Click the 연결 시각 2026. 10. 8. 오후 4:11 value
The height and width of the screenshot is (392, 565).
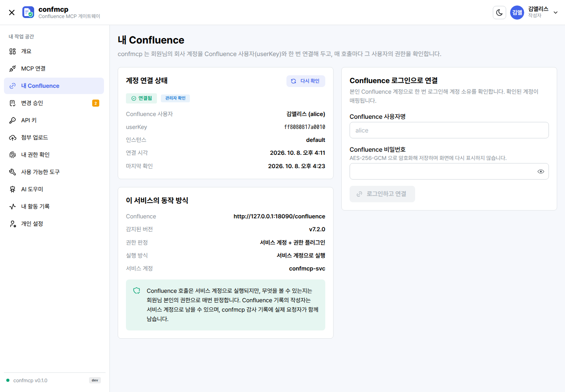point(297,153)
